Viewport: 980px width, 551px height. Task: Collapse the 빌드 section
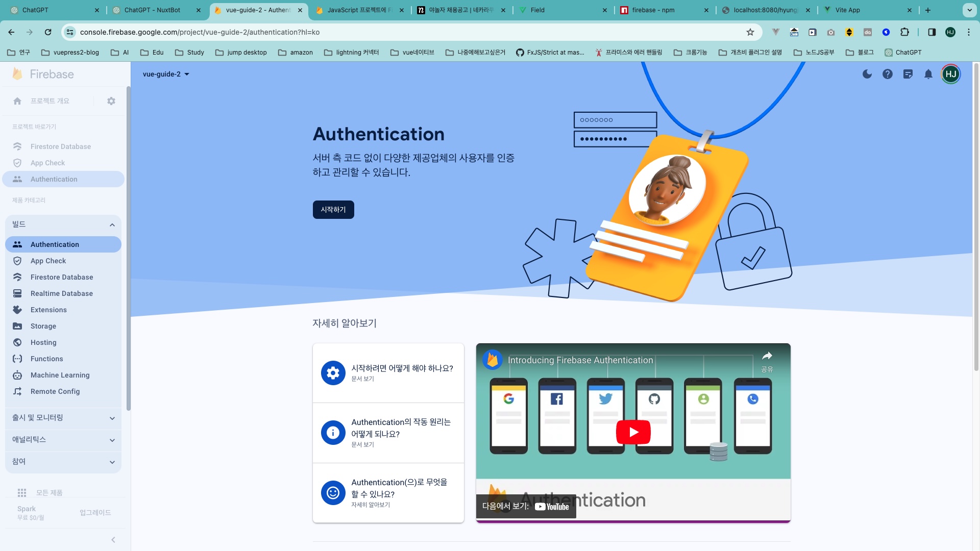coord(63,224)
